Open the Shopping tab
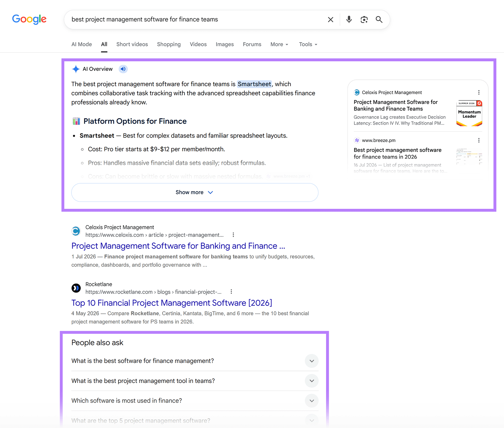This screenshot has width=504, height=428. (169, 44)
